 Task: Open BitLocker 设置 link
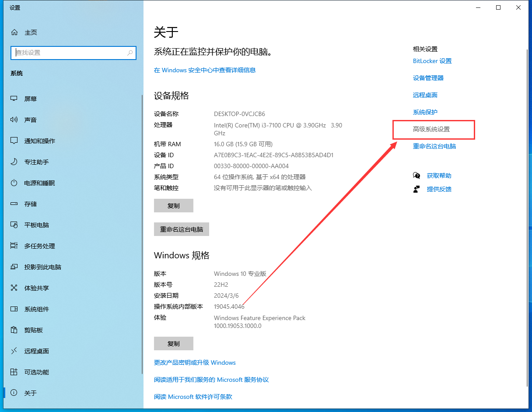click(x=432, y=61)
